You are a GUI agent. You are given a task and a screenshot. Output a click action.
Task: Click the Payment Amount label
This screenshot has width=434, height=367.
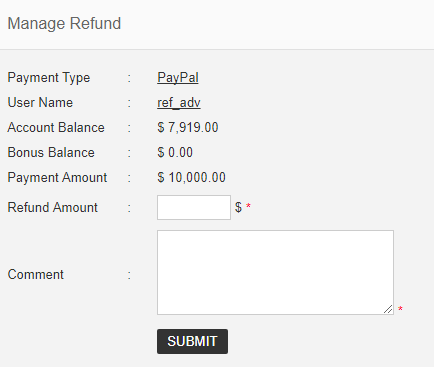57,178
